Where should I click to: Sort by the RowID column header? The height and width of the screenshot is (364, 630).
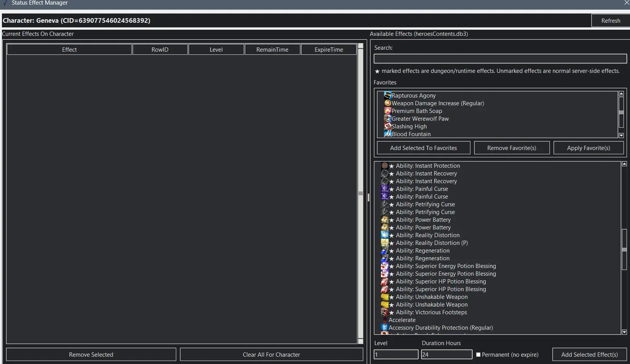[160, 49]
